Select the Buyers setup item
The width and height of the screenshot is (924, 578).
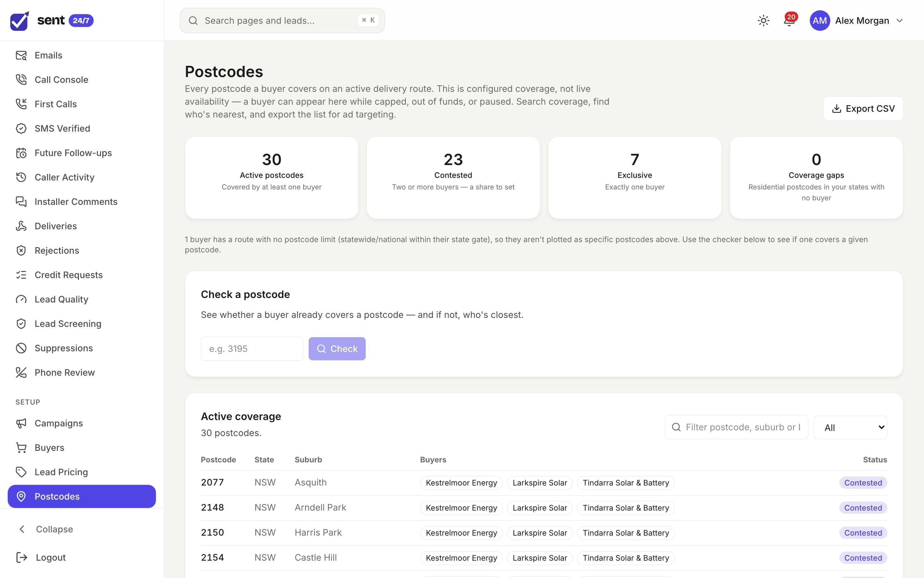(82, 448)
